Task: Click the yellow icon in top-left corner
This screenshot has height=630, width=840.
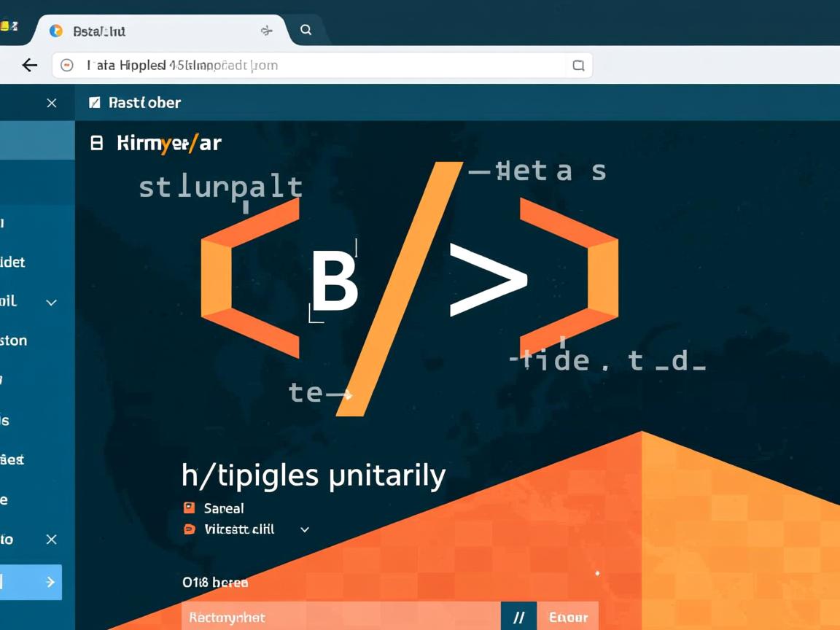Action: tap(8, 26)
